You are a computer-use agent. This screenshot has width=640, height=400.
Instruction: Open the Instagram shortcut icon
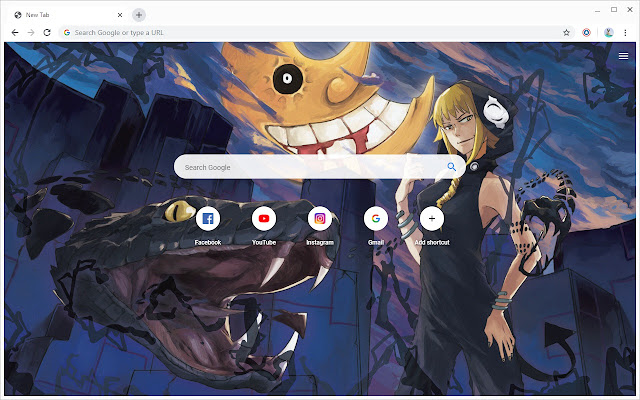coord(320,218)
